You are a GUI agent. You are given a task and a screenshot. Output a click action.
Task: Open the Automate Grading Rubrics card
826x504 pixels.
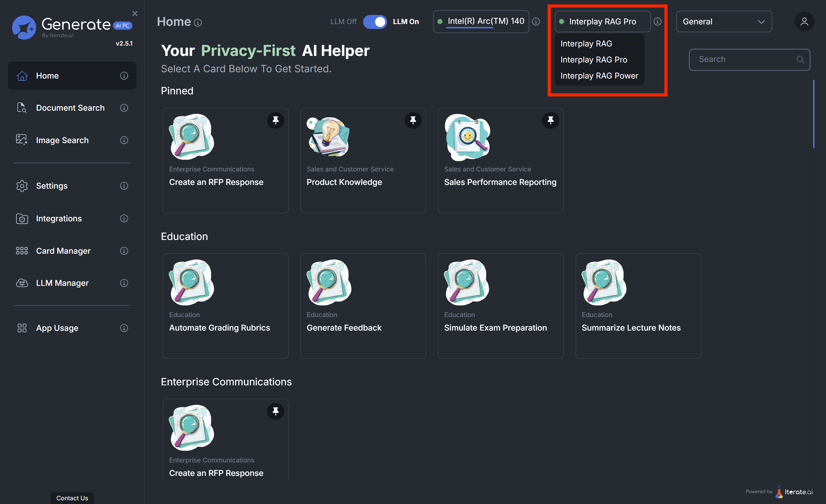click(225, 306)
